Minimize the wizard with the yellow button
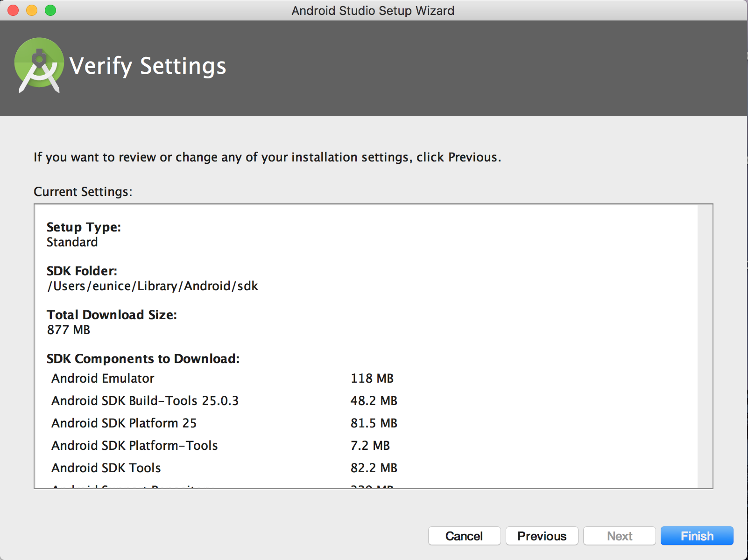This screenshot has width=748, height=560. (x=32, y=10)
